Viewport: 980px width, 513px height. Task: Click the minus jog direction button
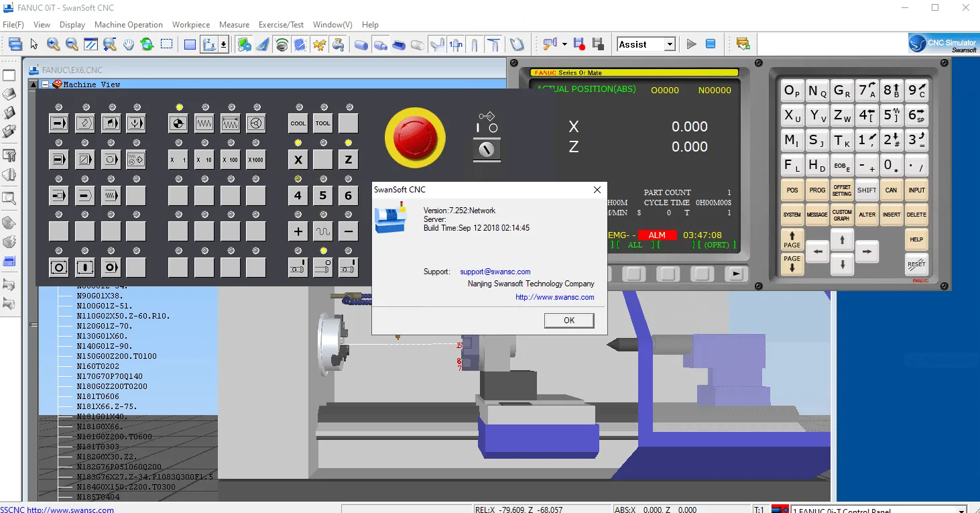tap(348, 232)
